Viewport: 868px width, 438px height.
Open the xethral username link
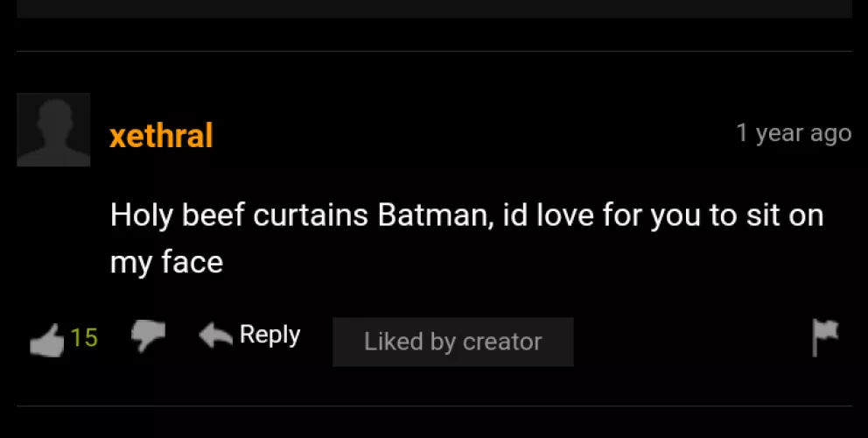click(x=161, y=136)
